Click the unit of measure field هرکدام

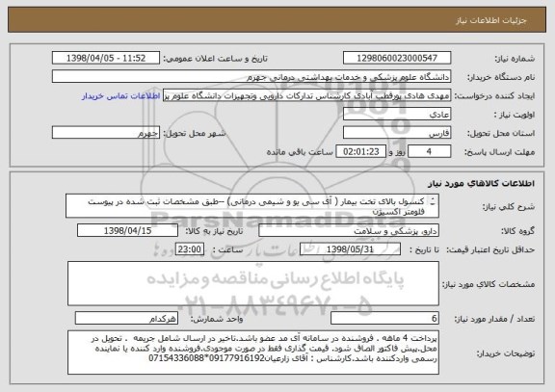tap(126, 319)
